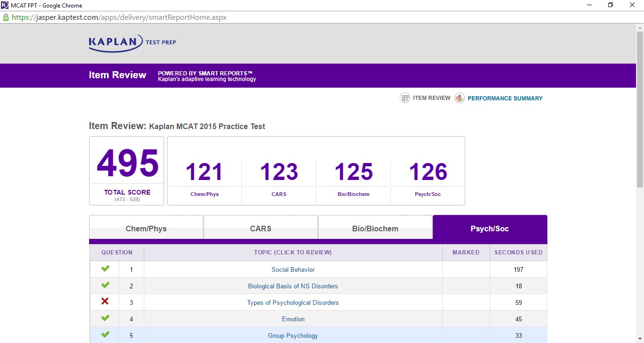Viewport: 644px width, 343px height.
Task: Click the question number 3 cell
Action: point(132,302)
